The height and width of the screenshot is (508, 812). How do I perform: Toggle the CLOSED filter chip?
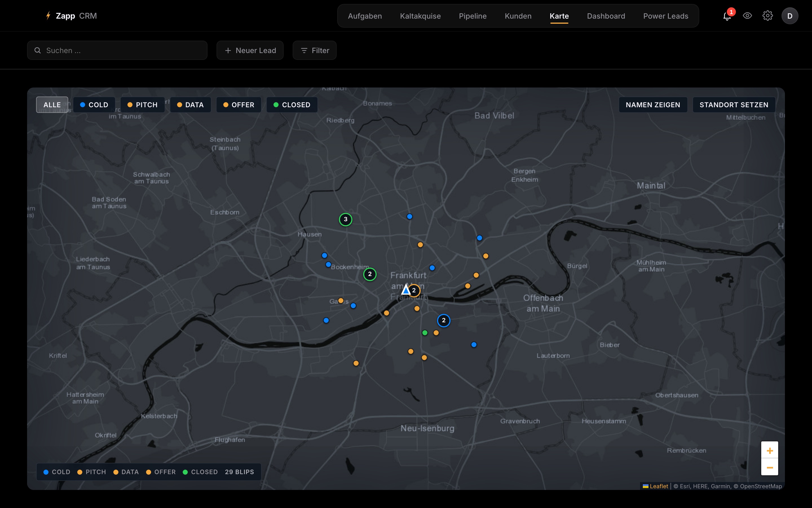click(292, 105)
